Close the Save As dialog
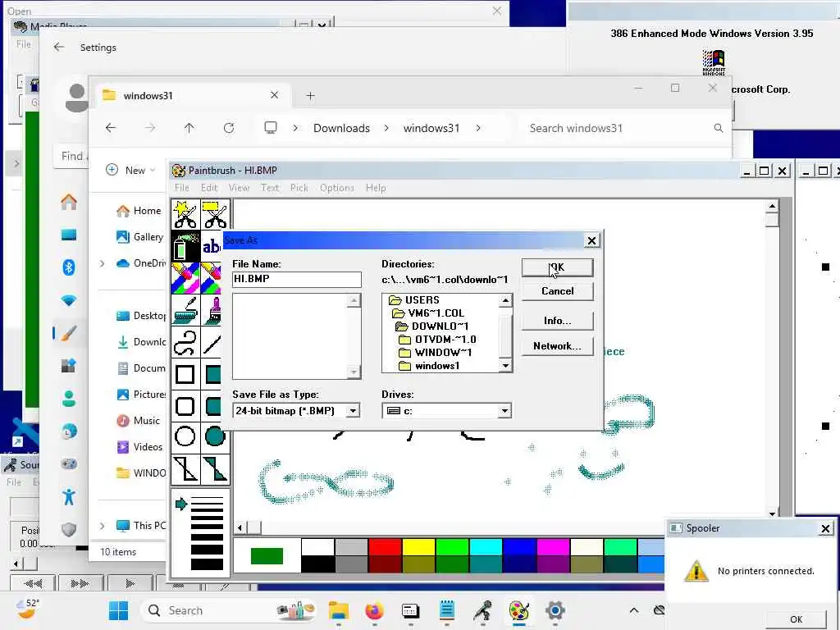 (591, 240)
